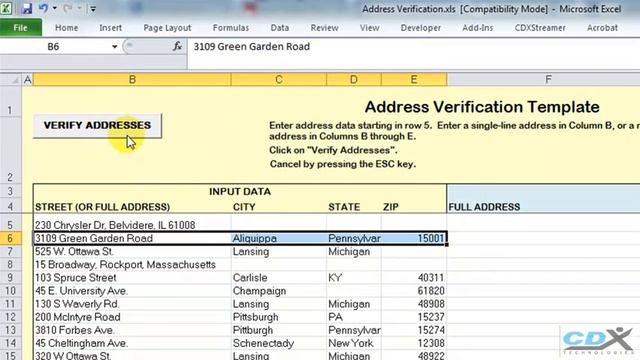Click zip cell 15274
640x360 pixels.
(x=414, y=330)
